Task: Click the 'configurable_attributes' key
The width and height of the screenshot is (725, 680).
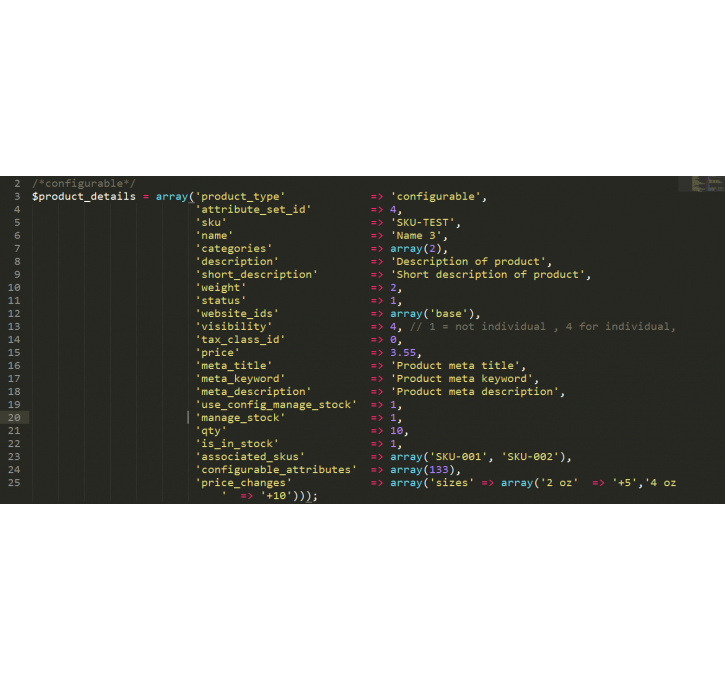Action: [276, 469]
